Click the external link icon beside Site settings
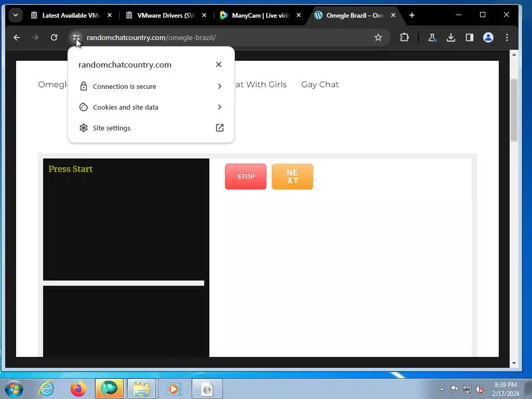Screen dimensions: 532x399 click(x=220, y=128)
